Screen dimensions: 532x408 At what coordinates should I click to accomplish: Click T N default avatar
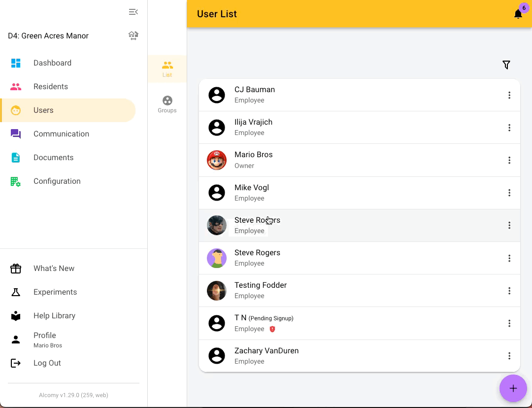217,323
